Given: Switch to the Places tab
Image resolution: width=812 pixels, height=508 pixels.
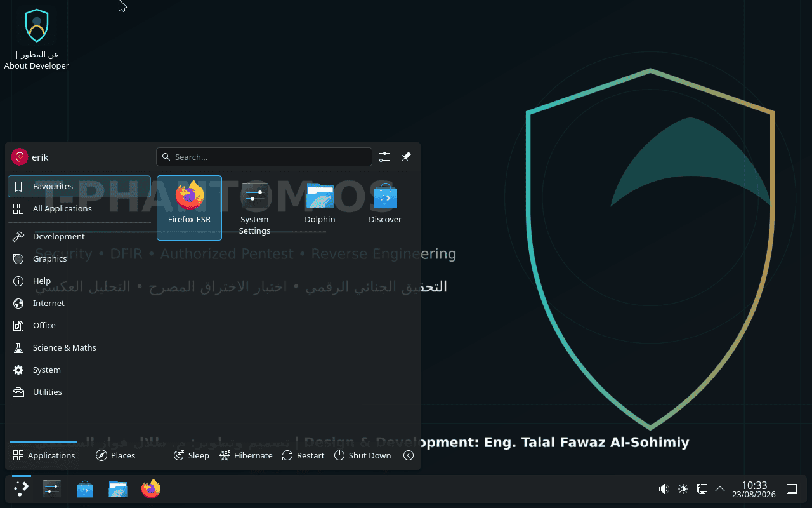Looking at the screenshot, I should (x=115, y=455).
